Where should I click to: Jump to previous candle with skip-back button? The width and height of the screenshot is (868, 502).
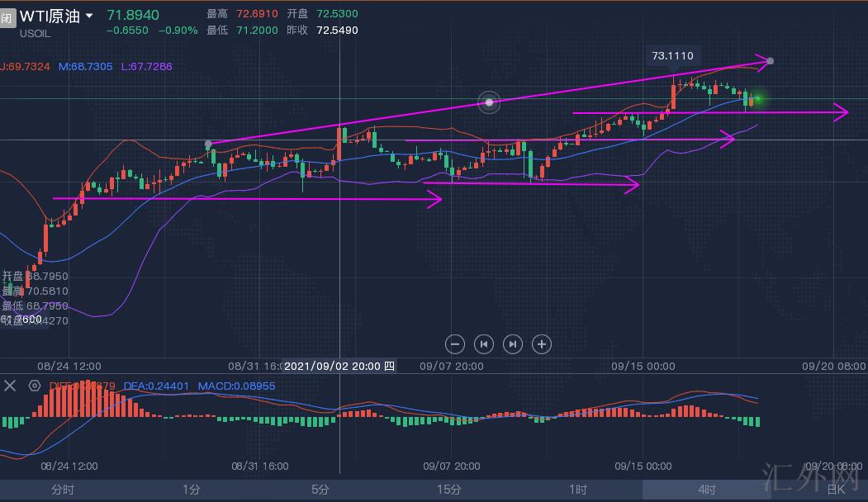[484, 344]
